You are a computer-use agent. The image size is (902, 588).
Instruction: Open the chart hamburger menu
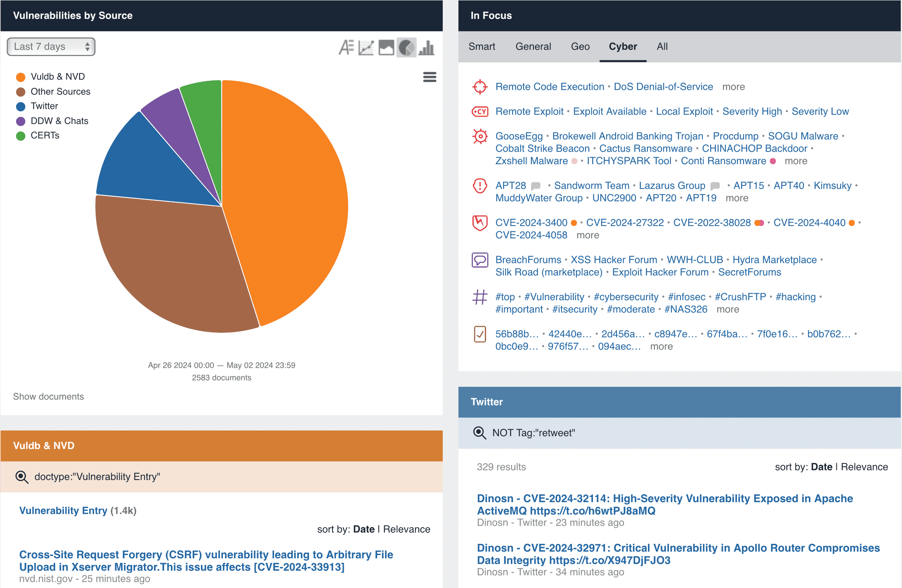tap(430, 77)
